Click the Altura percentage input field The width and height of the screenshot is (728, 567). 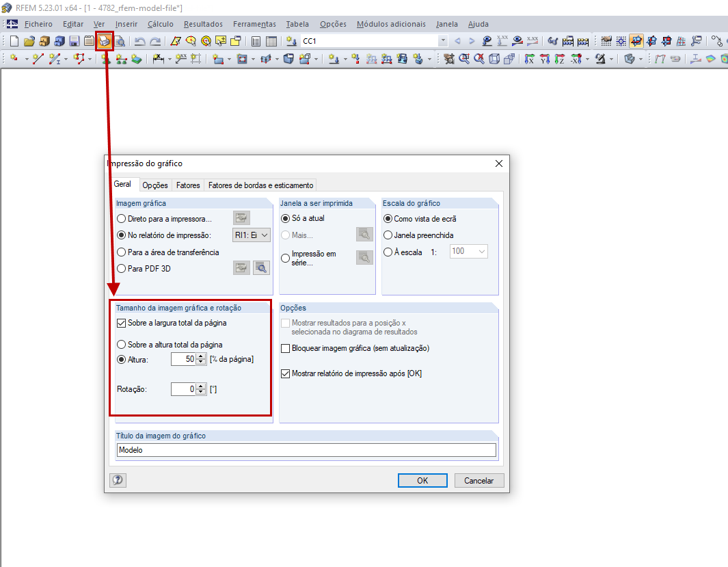click(x=183, y=359)
